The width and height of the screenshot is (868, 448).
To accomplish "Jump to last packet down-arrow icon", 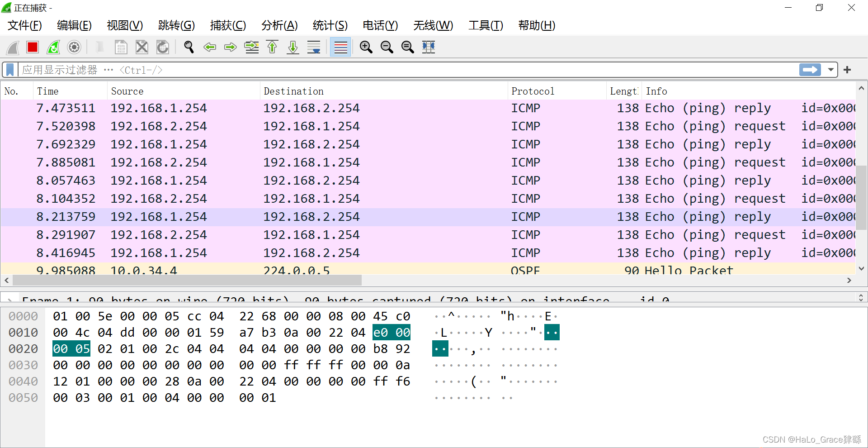I will (293, 47).
